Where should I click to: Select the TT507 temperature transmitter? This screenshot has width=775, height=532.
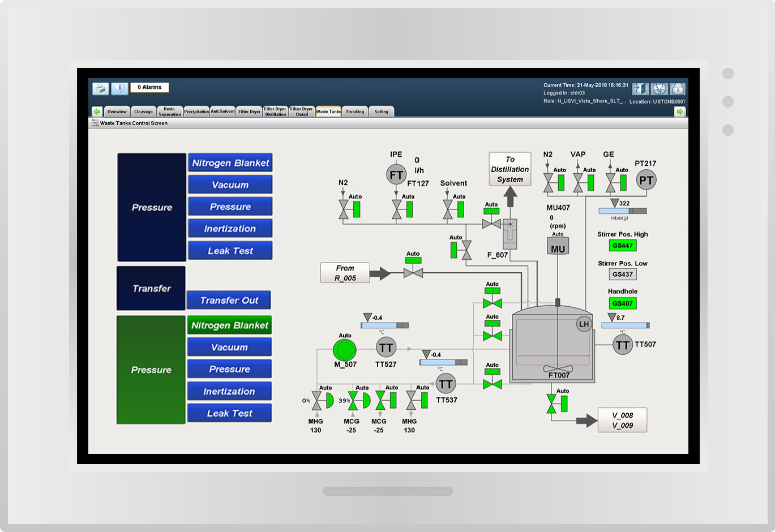pyautogui.click(x=623, y=345)
